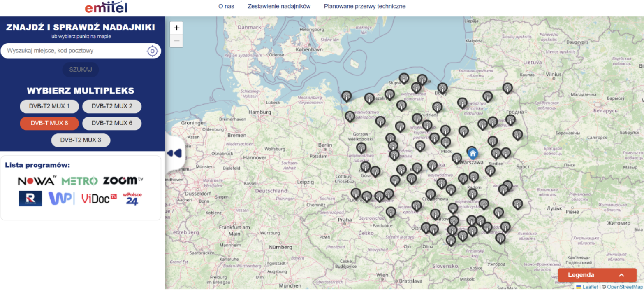Select the DVB-T2 MUX 1 multiplex

pos(49,106)
